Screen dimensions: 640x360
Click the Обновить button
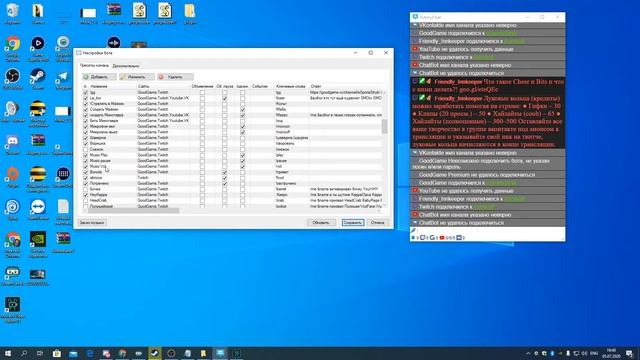point(321,222)
